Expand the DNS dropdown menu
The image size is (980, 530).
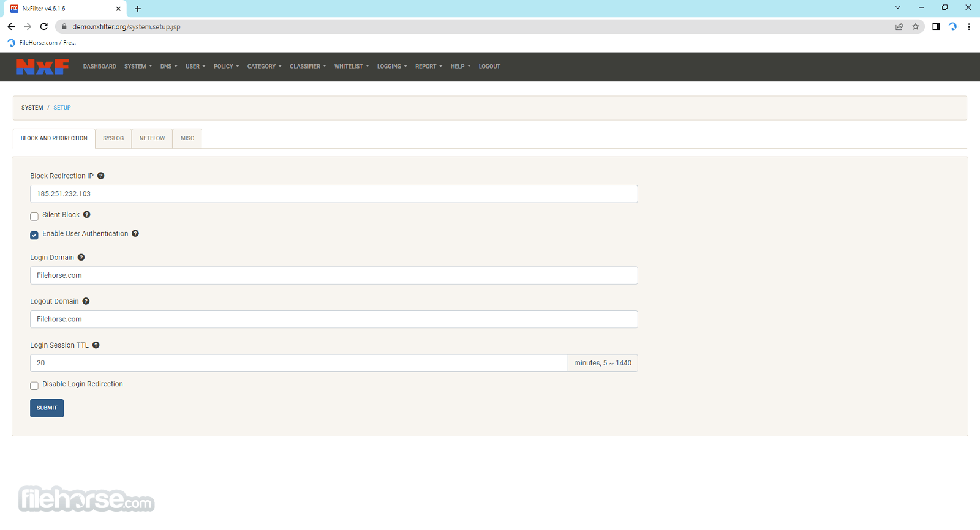[x=168, y=67]
